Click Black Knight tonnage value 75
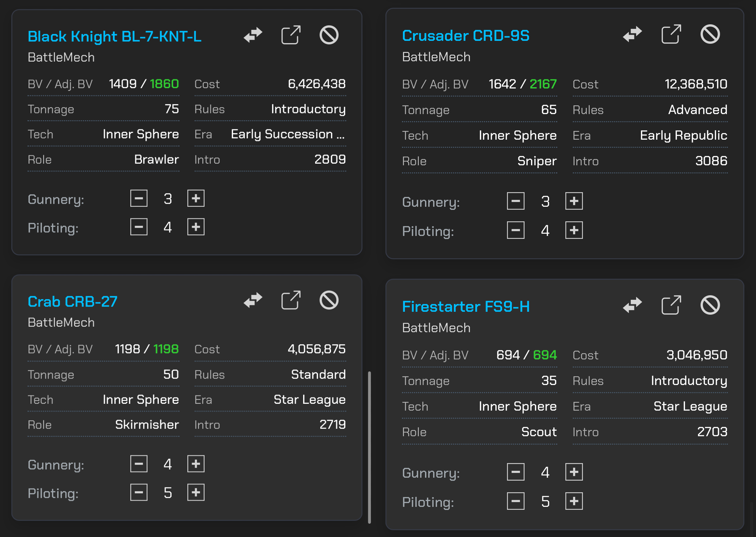 [172, 109]
